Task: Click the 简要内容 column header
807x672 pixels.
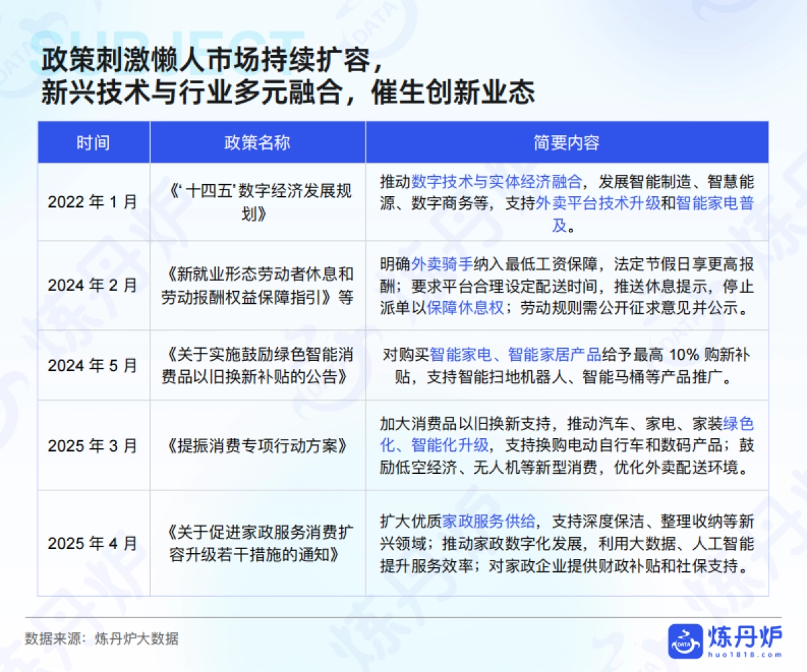Action: tap(568, 142)
